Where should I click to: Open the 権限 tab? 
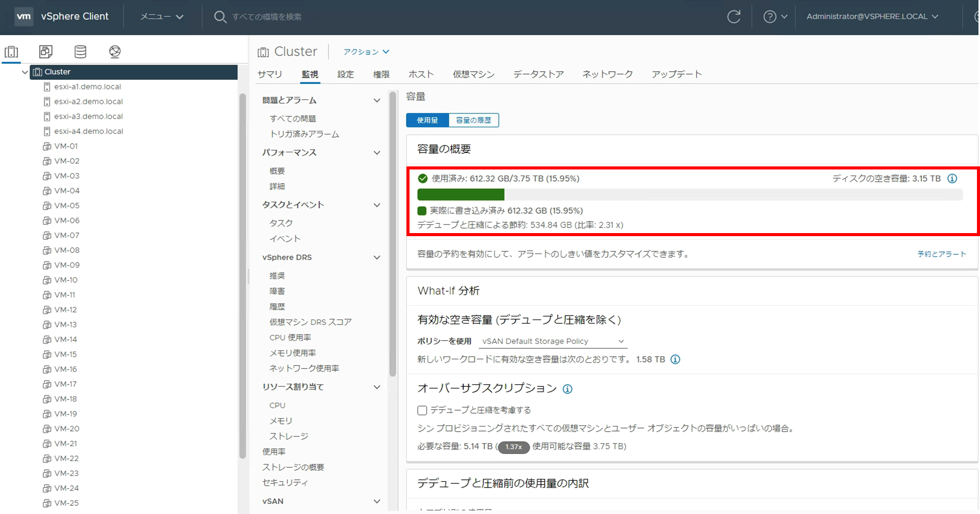click(x=381, y=74)
